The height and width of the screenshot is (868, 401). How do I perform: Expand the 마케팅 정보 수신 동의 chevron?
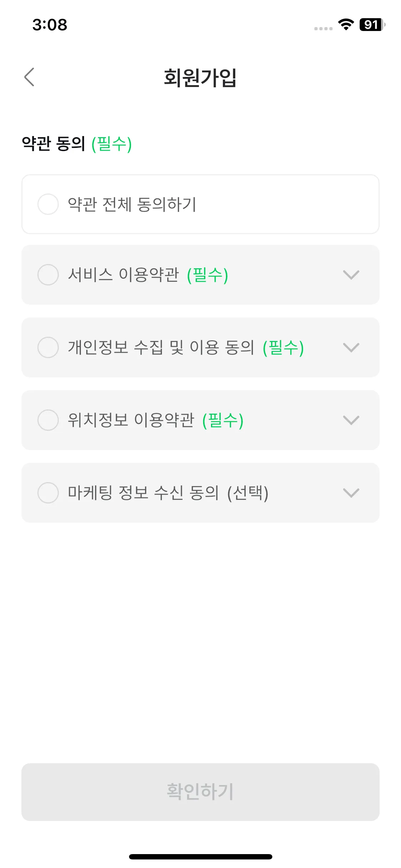351,493
